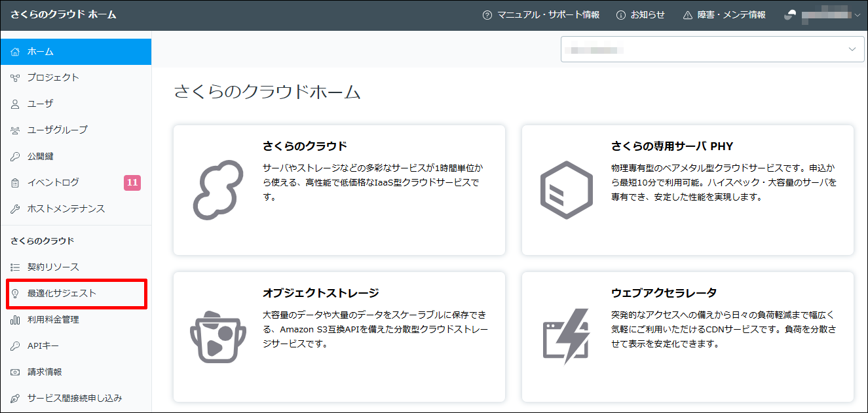Click the news info circle icon
The height and width of the screenshot is (413, 868).
pos(620,14)
